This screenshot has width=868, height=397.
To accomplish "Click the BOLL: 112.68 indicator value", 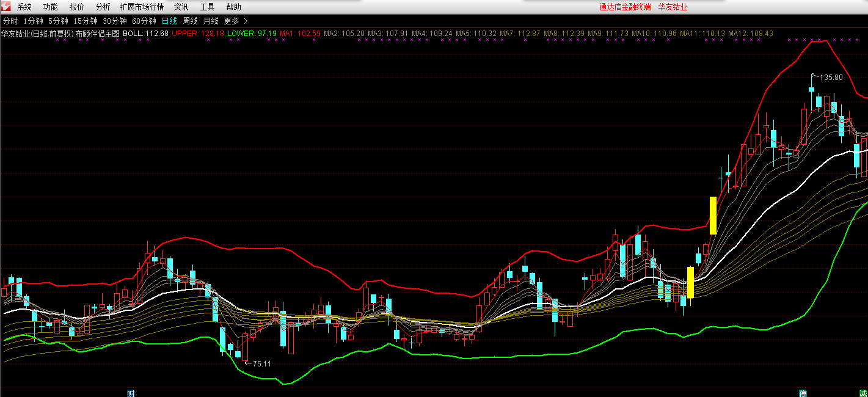I will pyautogui.click(x=145, y=34).
